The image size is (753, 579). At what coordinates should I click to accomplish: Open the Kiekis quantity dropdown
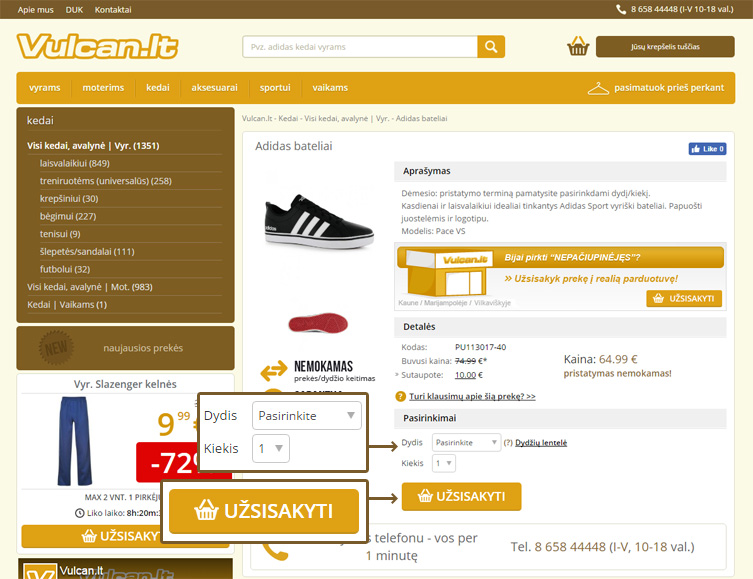[x=444, y=463]
